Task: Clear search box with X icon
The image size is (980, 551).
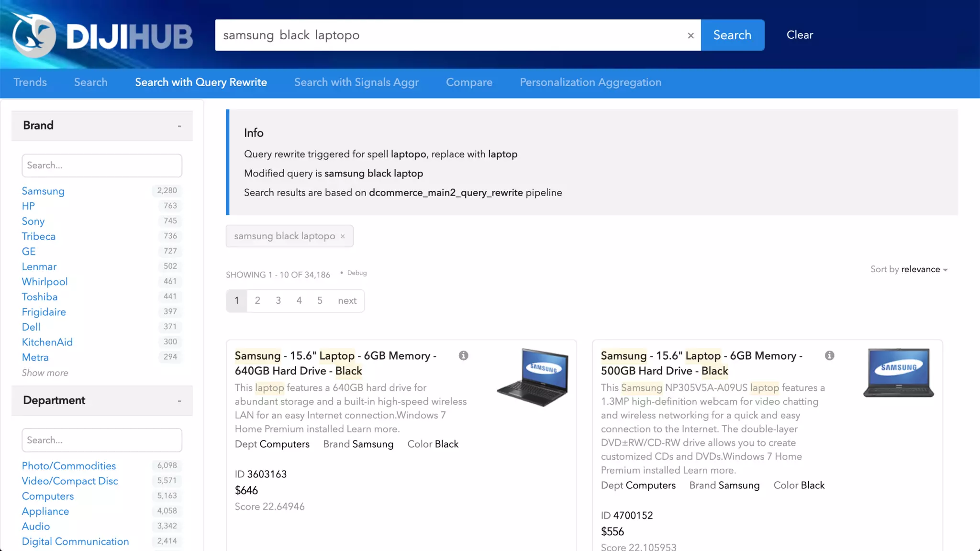Action: point(690,35)
